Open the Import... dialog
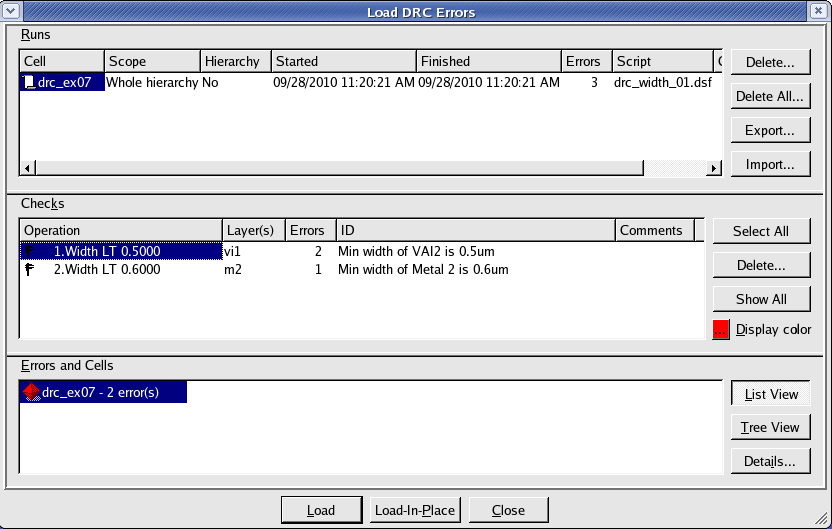This screenshot has width=832, height=529. (x=769, y=164)
